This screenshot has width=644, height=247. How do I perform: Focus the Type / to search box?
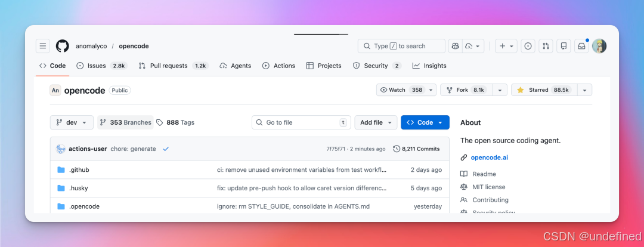click(x=401, y=46)
